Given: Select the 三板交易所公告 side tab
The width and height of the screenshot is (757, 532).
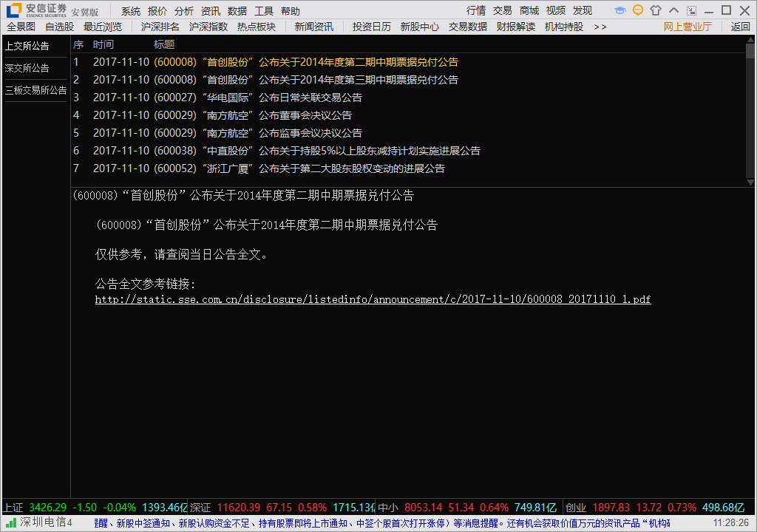Looking at the screenshot, I should (35, 90).
